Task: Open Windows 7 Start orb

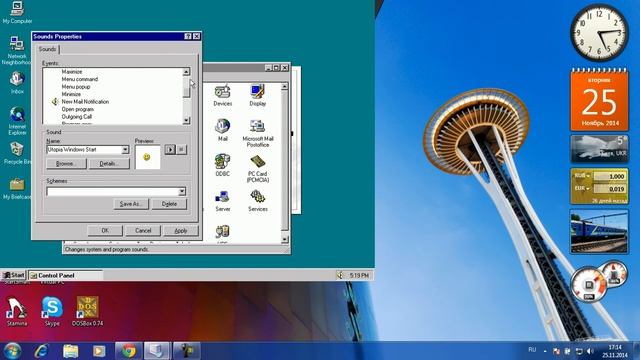Action: pos(12,351)
